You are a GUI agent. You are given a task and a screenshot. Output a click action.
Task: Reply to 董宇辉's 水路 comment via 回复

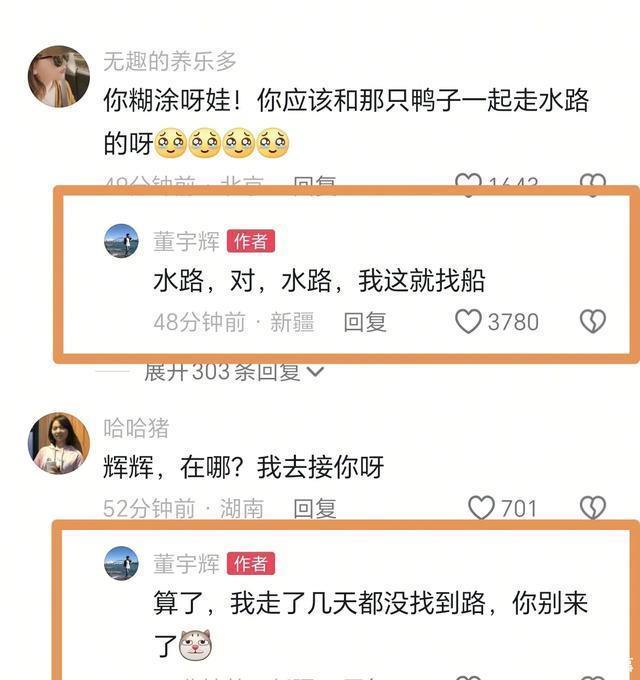click(365, 322)
